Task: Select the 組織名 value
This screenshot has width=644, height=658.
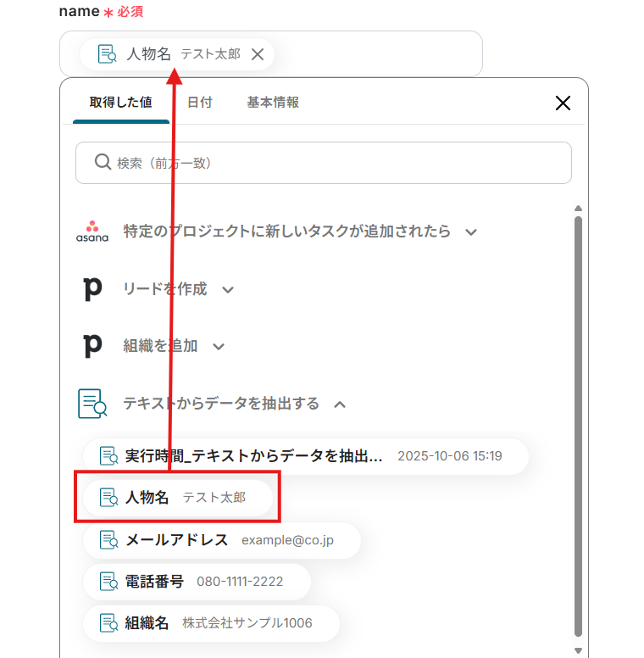Action: [x=211, y=623]
